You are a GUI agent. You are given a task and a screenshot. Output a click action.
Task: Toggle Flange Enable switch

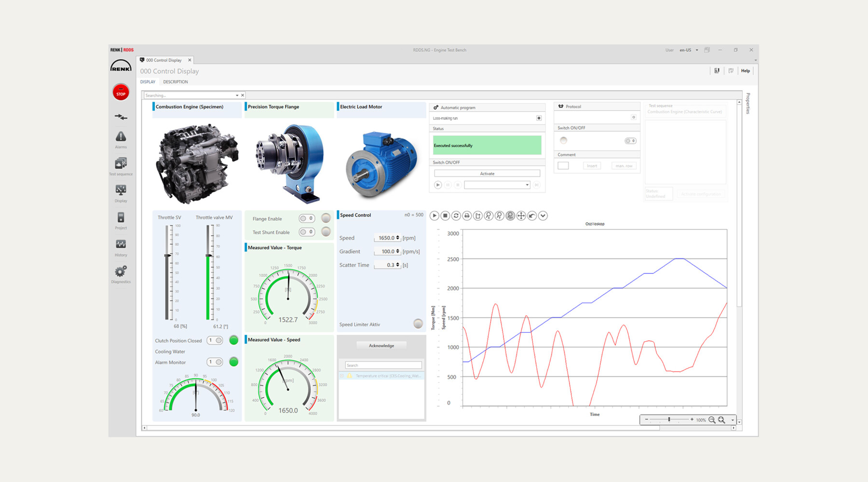tap(306, 218)
